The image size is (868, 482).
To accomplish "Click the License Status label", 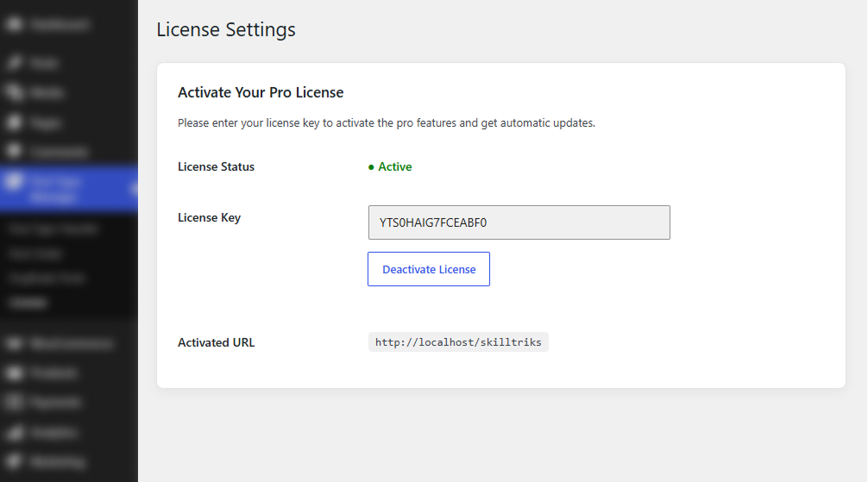I will tap(216, 166).
